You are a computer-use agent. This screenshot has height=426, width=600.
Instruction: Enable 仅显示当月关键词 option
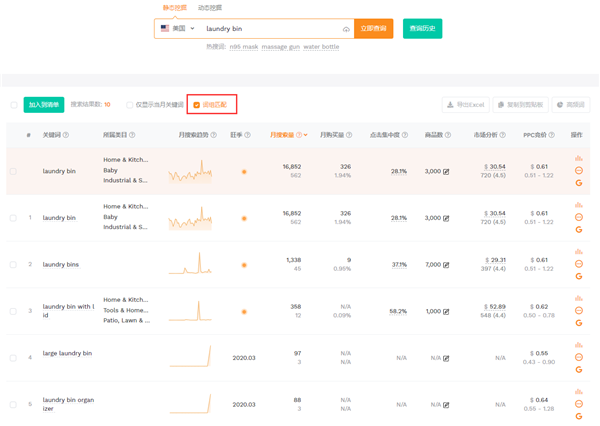[130, 104]
